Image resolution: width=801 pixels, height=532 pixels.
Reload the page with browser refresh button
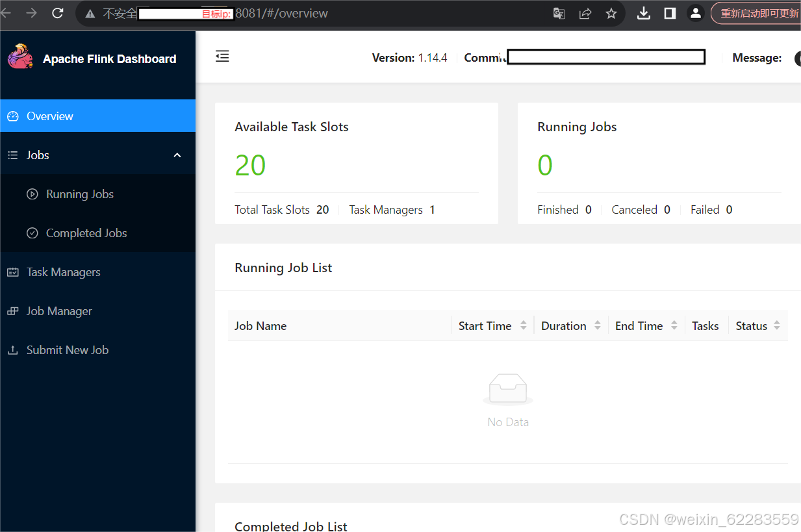click(57, 13)
